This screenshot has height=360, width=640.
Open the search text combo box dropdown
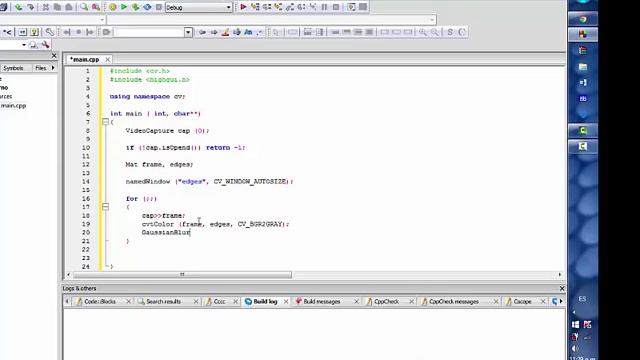click(188, 32)
